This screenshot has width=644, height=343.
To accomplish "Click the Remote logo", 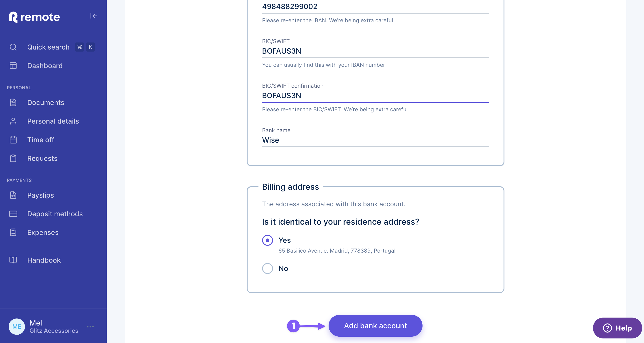I will click(x=34, y=17).
